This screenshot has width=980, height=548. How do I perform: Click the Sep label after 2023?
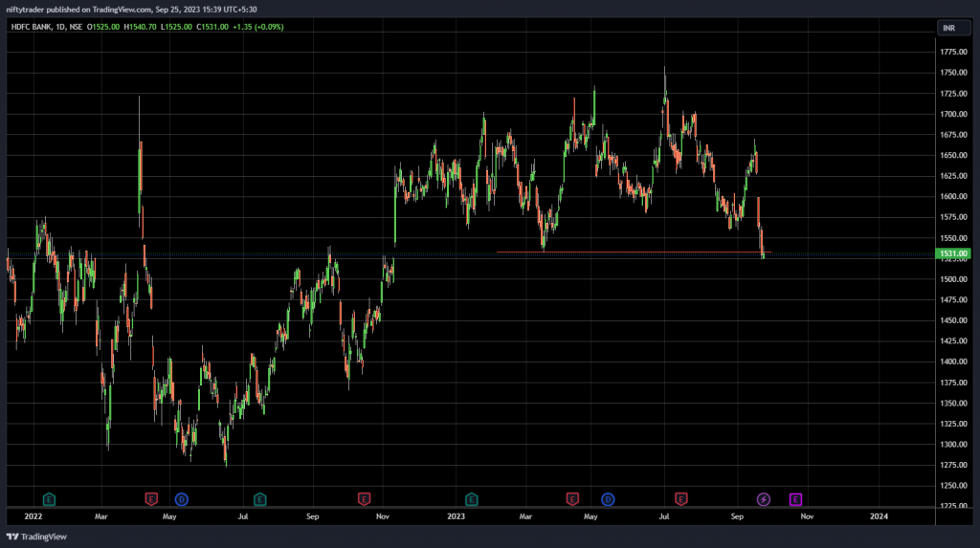[738, 516]
